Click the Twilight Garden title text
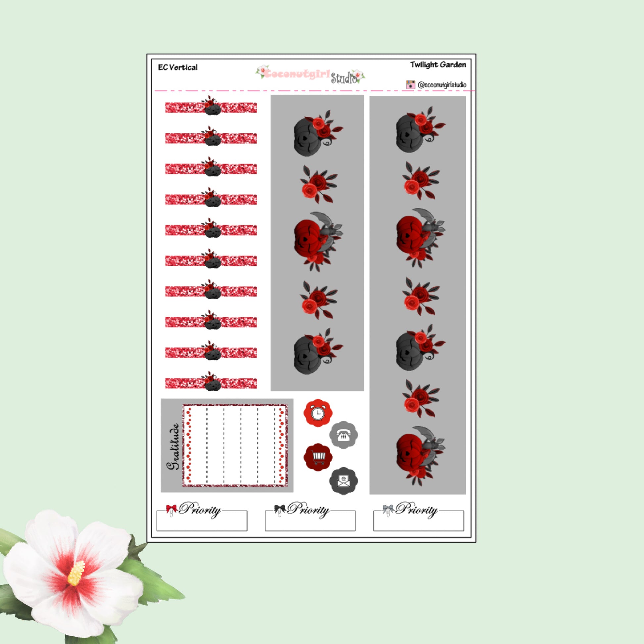Screen dimensions: 644x644 (x=438, y=65)
